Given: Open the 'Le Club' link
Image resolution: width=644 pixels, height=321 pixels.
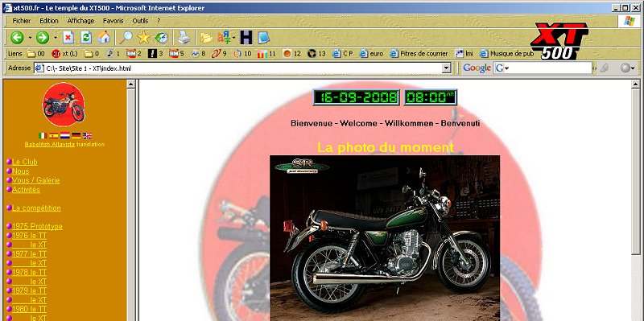Looking at the screenshot, I should pyautogui.click(x=25, y=162).
